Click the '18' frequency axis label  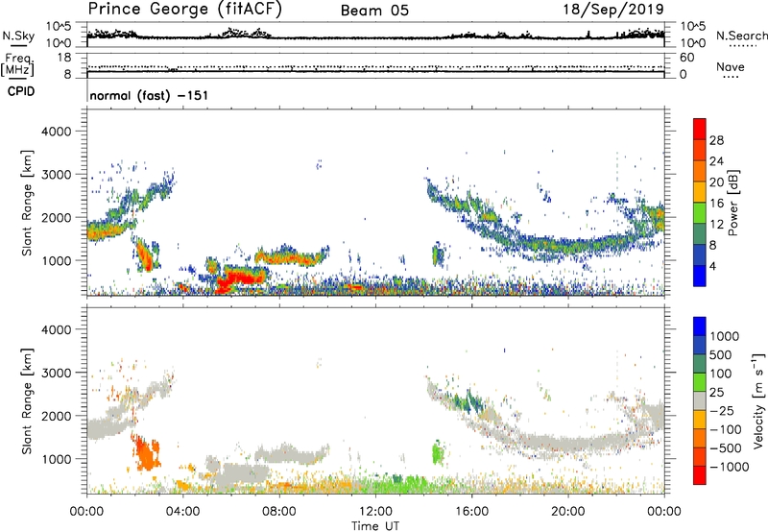[64, 58]
